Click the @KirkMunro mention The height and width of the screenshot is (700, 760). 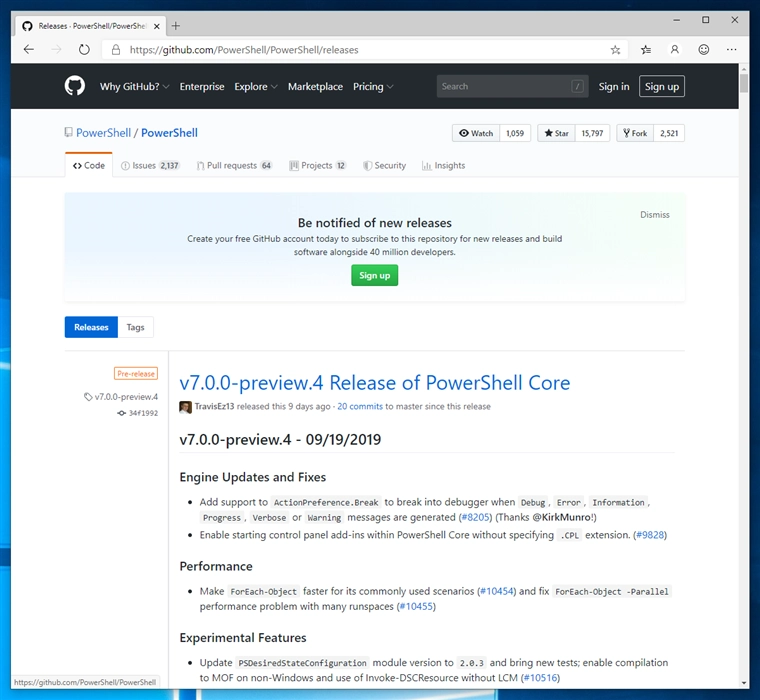click(x=562, y=517)
